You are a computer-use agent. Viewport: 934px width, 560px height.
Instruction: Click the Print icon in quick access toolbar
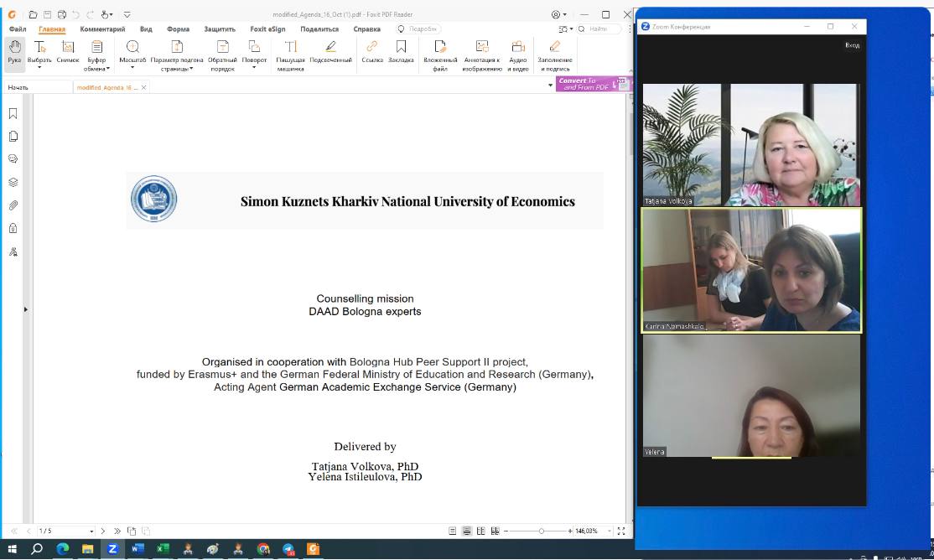61,14
